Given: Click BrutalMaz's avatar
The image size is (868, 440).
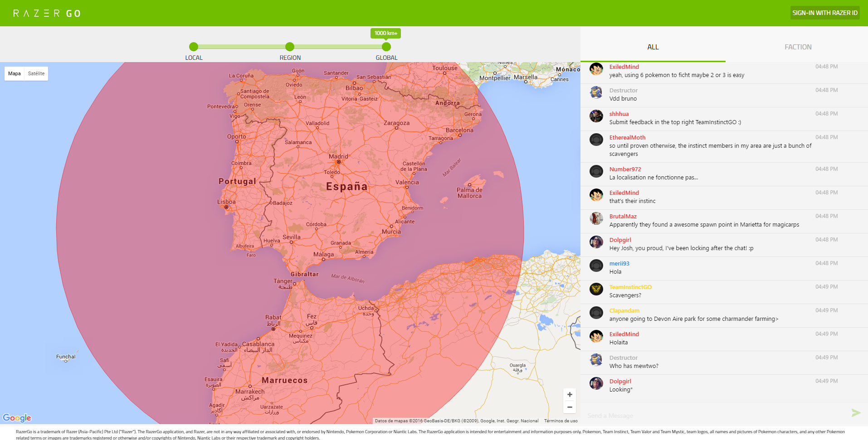Looking at the screenshot, I should click(x=596, y=218).
